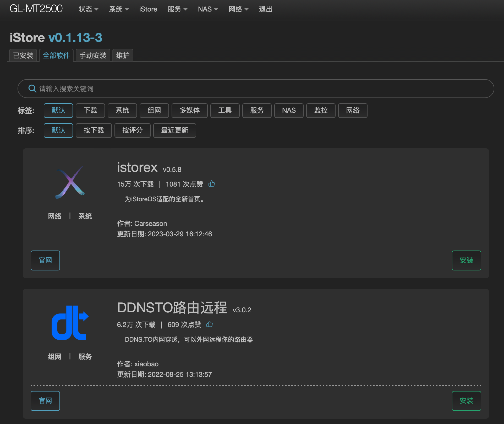
Task: Click the thumbs-up icon for istorex
Action: click(212, 184)
